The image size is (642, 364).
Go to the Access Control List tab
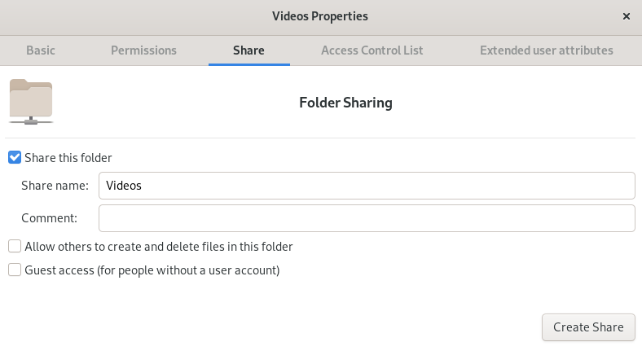coord(372,50)
